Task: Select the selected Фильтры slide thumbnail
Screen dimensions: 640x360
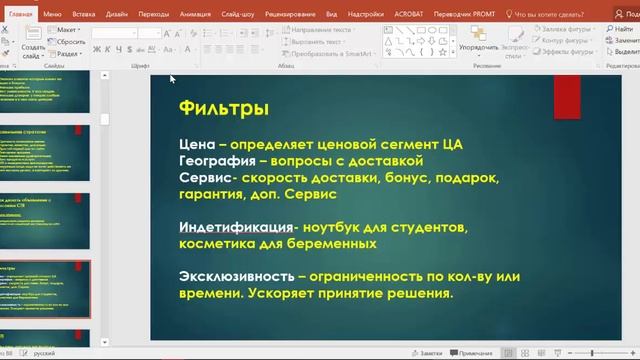Action: coord(45,289)
